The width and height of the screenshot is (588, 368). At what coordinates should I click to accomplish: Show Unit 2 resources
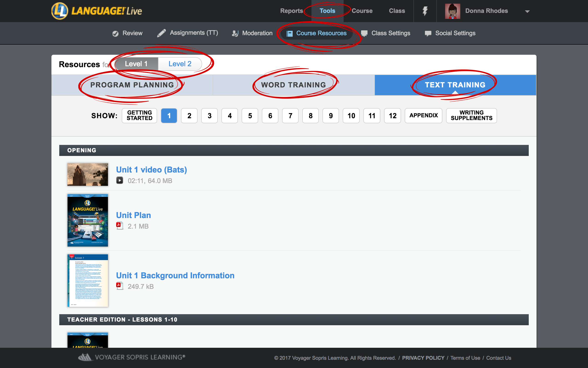click(x=189, y=116)
